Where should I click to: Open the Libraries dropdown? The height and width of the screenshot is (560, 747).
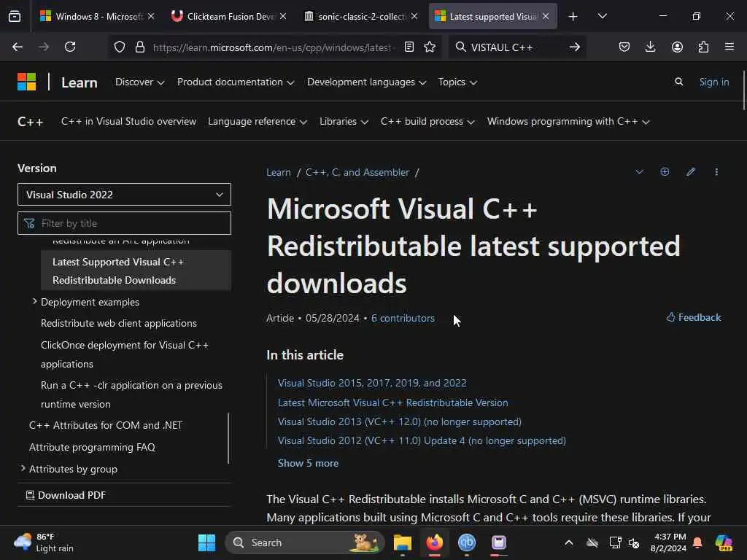tap(344, 122)
